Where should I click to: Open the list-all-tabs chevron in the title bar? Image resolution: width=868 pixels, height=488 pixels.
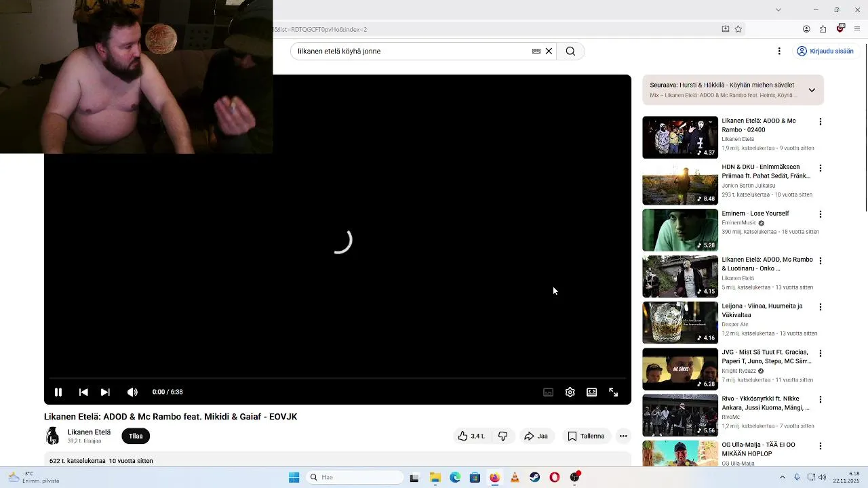(778, 9)
